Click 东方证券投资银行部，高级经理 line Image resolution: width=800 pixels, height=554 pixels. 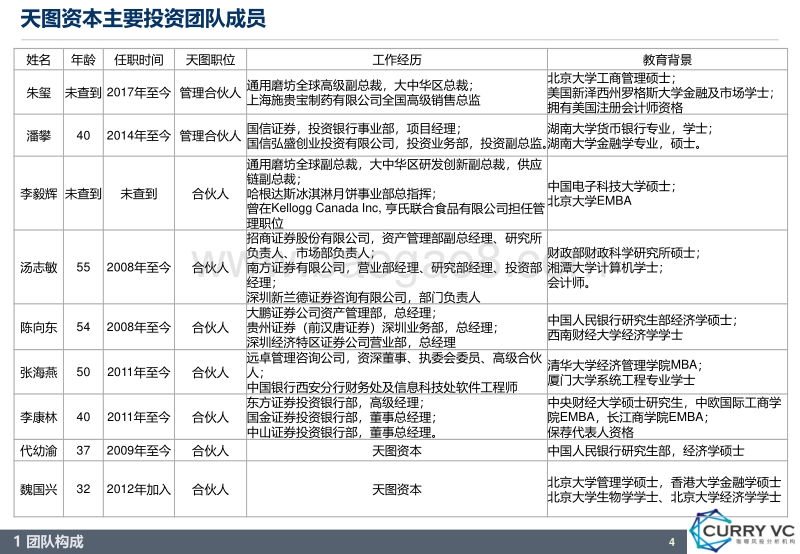coord(336,402)
